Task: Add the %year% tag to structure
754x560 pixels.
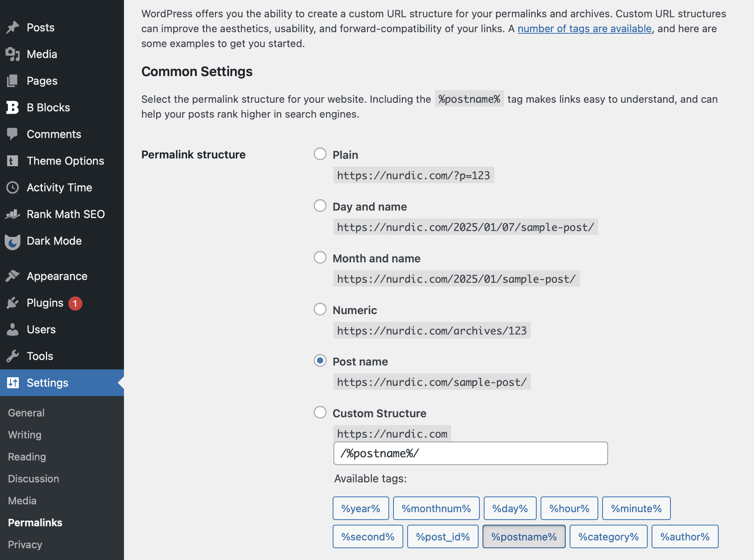Action: (361, 508)
